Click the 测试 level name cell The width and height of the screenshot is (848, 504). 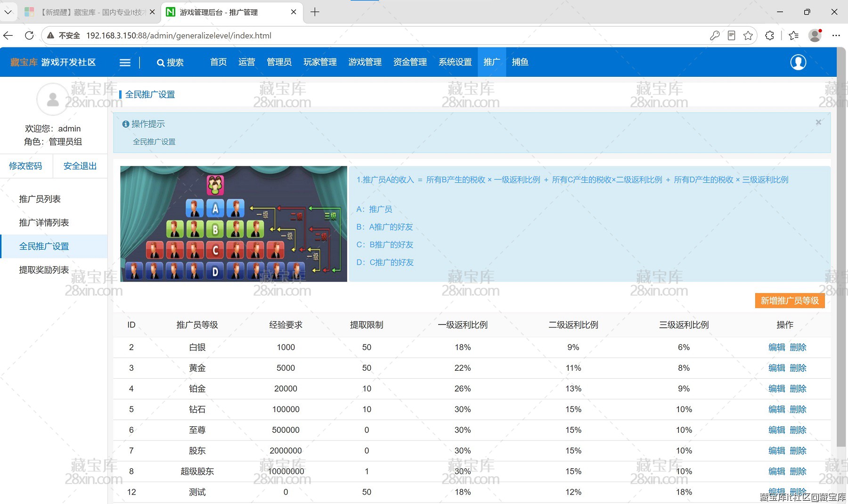click(x=197, y=492)
